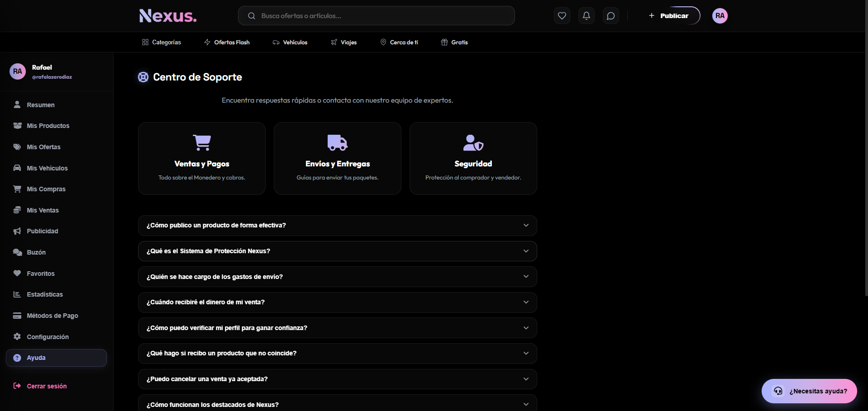Click 'Todo sobre el Monedero y cobros.' text
The height and width of the screenshot is (411, 868).
coord(202,178)
